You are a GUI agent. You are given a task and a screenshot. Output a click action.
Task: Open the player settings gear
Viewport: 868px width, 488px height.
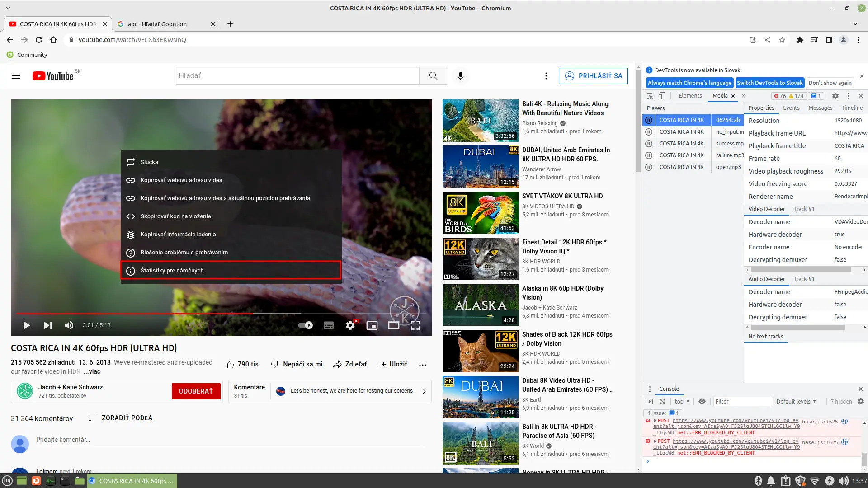[x=350, y=325]
